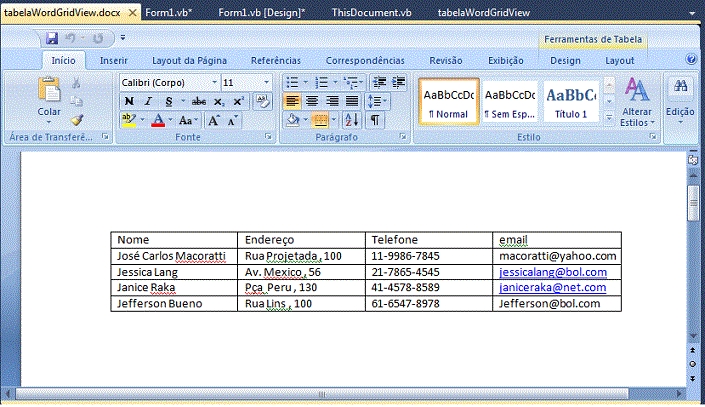Click the Numbering list icon
The image size is (705, 407).
(x=322, y=82)
